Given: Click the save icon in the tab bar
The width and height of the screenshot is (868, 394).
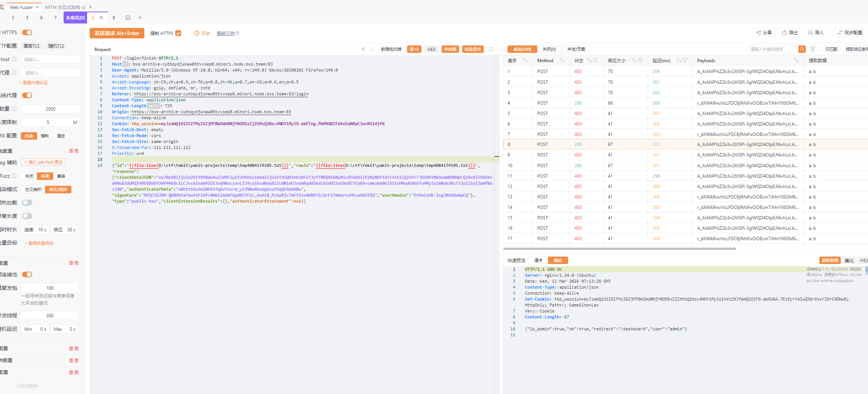Looking at the screenshot, I should click(128, 18).
